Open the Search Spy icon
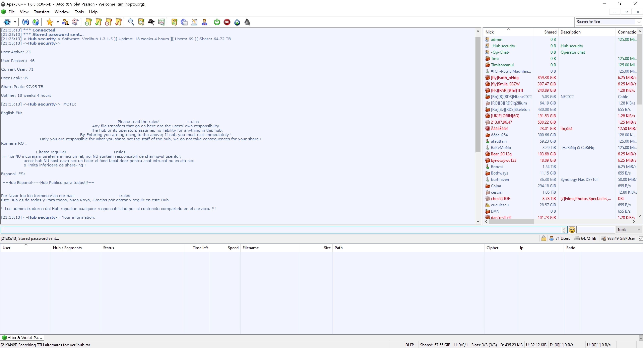The height and width of the screenshot is (348, 644). coord(151,22)
